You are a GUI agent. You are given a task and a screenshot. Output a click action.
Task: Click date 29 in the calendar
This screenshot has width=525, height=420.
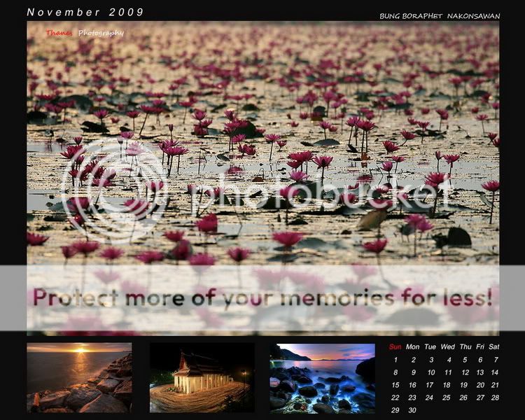(395, 410)
